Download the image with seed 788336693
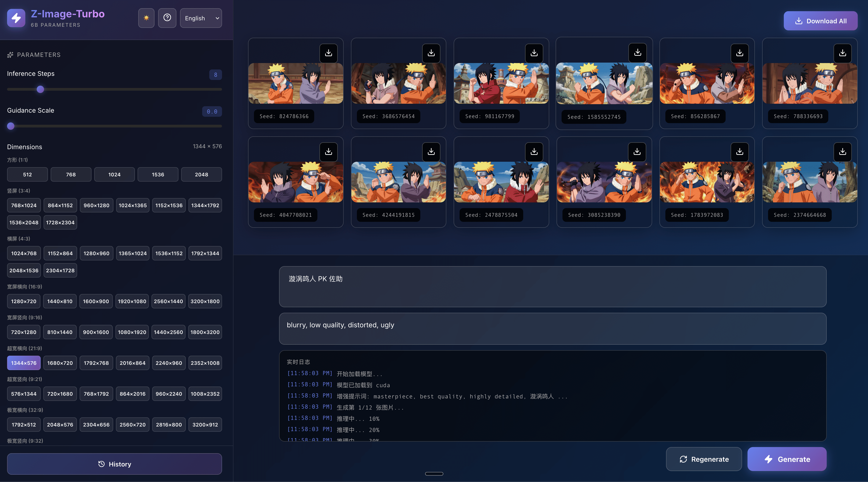The image size is (868, 482). [842, 53]
